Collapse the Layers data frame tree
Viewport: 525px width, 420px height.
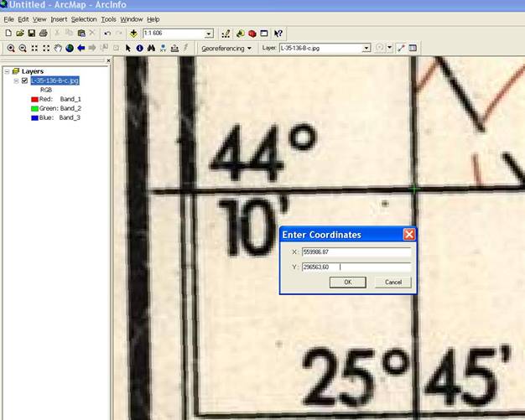coord(6,71)
